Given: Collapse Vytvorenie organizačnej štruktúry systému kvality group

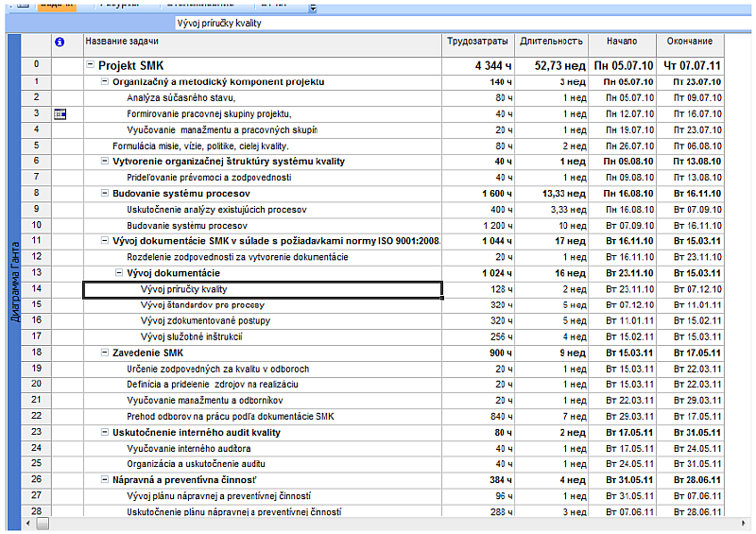Looking at the screenshot, I should point(105,161).
